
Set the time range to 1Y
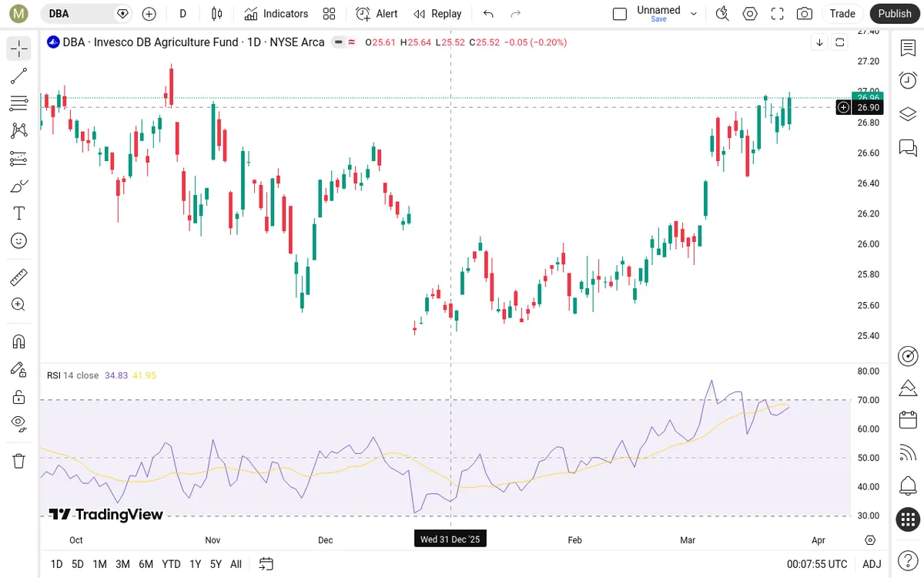coord(196,564)
